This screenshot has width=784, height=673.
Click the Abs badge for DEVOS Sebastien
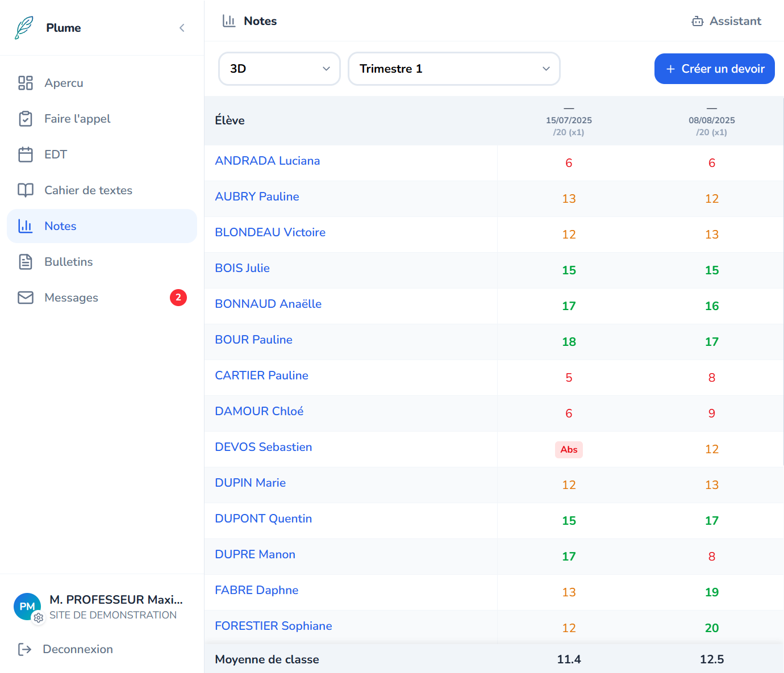(x=569, y=450)
